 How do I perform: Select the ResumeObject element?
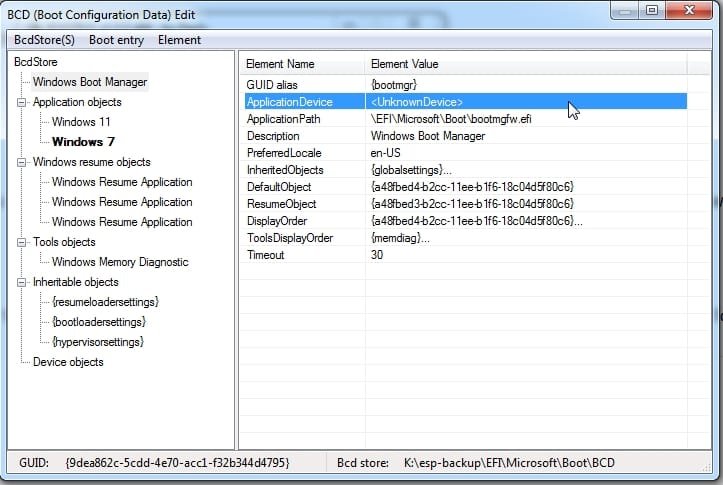click(x=282, y=204)
